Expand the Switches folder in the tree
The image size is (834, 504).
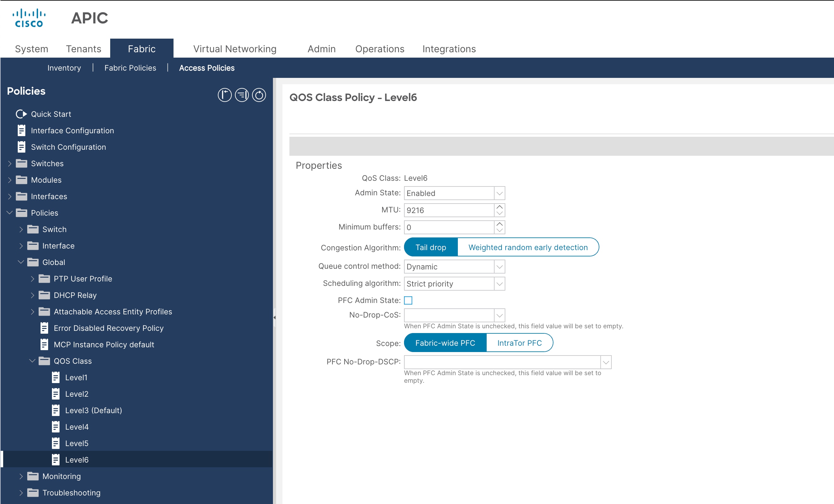tap(9, 163)
